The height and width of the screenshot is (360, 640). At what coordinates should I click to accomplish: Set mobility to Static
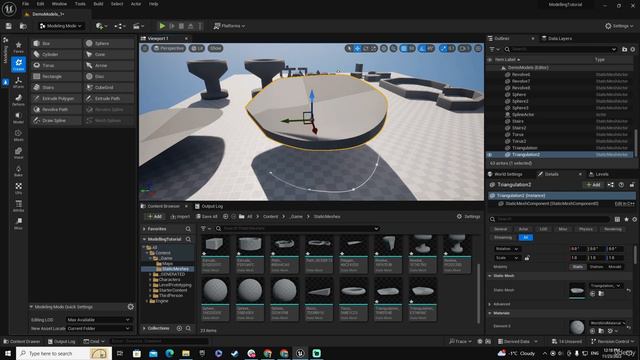coord(578,267)
